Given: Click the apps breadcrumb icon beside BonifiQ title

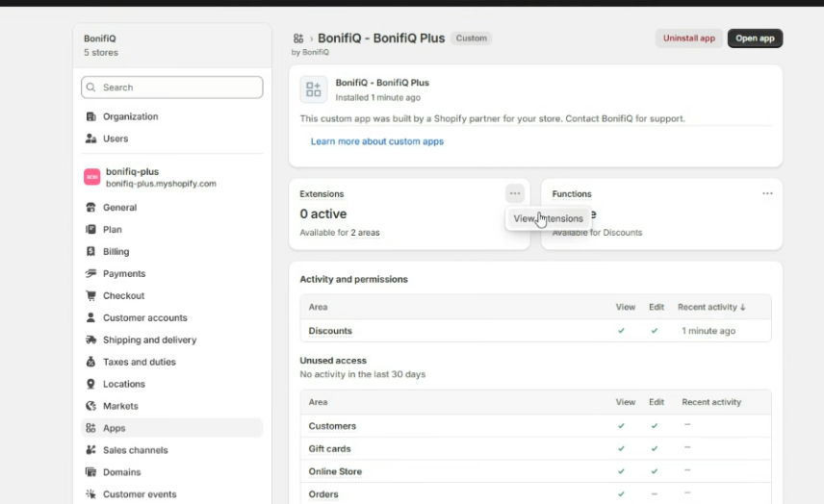Looking at the screenshot, I should pos(298,38).
